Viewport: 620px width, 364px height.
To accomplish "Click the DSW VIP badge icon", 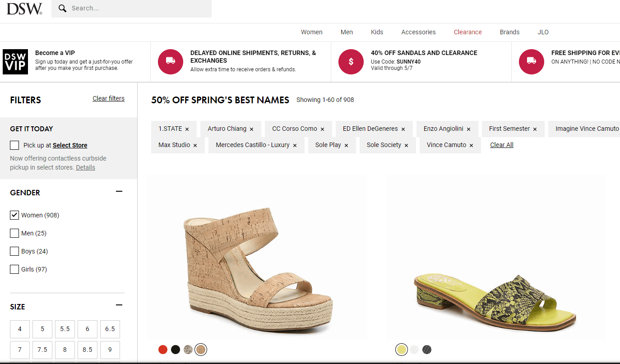I will pos(15,62).
